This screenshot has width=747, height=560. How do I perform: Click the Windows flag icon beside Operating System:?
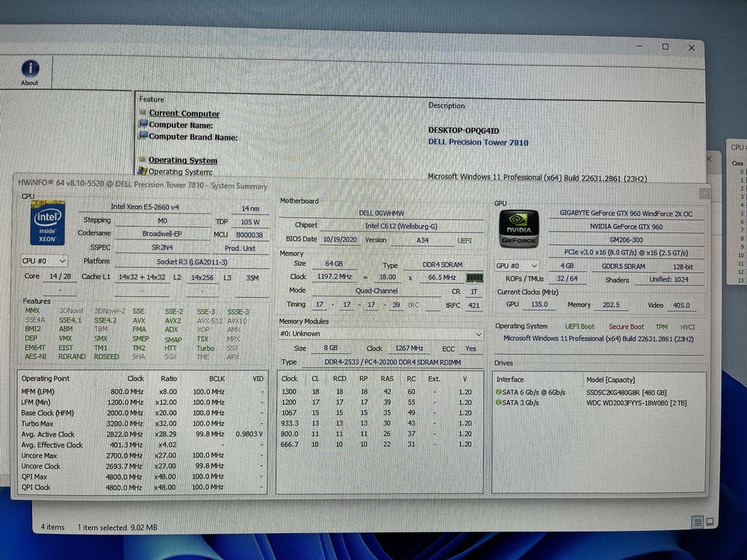click(x=142, y=170)
